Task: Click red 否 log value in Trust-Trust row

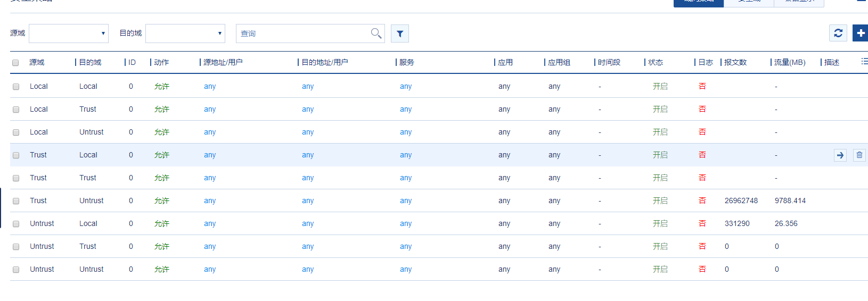Action: click(702, 178)
